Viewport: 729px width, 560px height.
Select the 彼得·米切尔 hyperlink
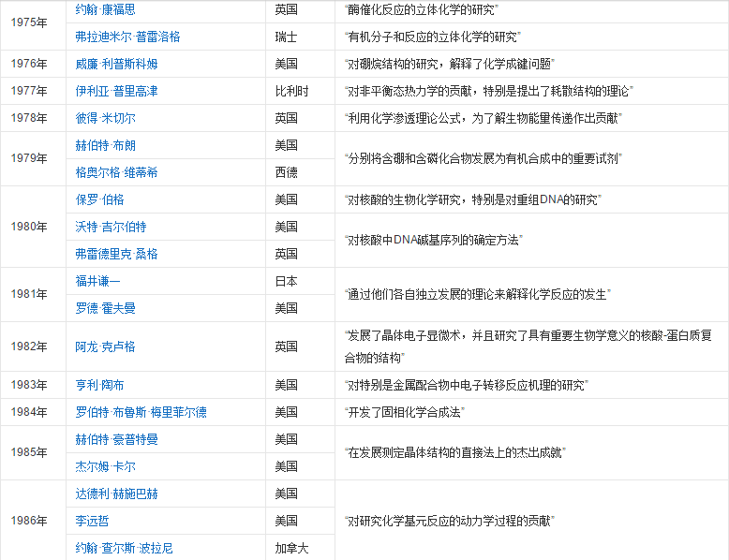pos(105,118)
